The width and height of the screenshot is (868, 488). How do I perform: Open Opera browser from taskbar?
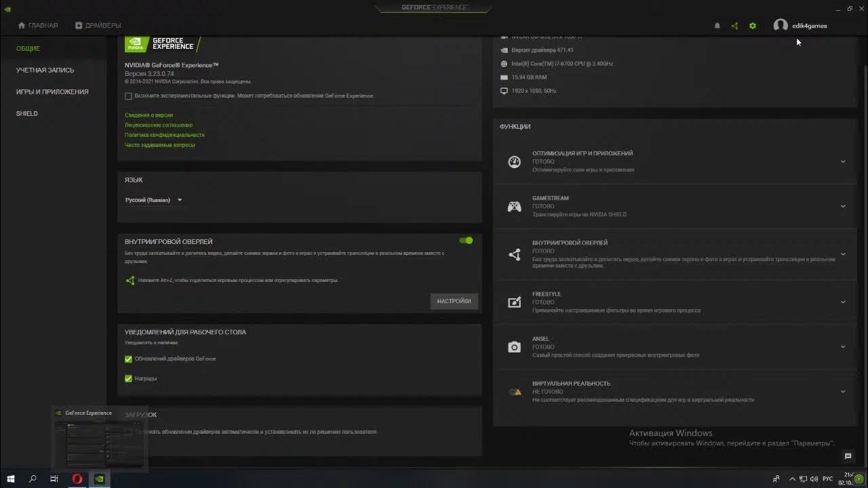tap(77, 479)
